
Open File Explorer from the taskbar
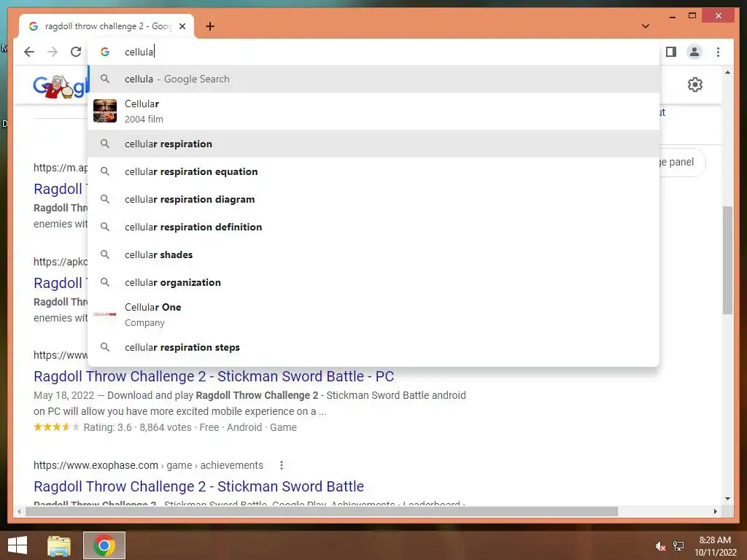59,545
